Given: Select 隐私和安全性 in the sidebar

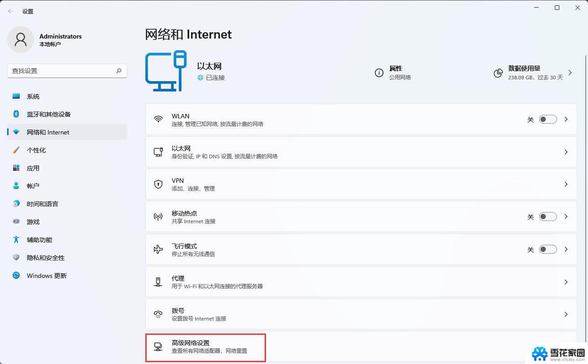Looking at the screenshot, I should [x=67, y=258].
